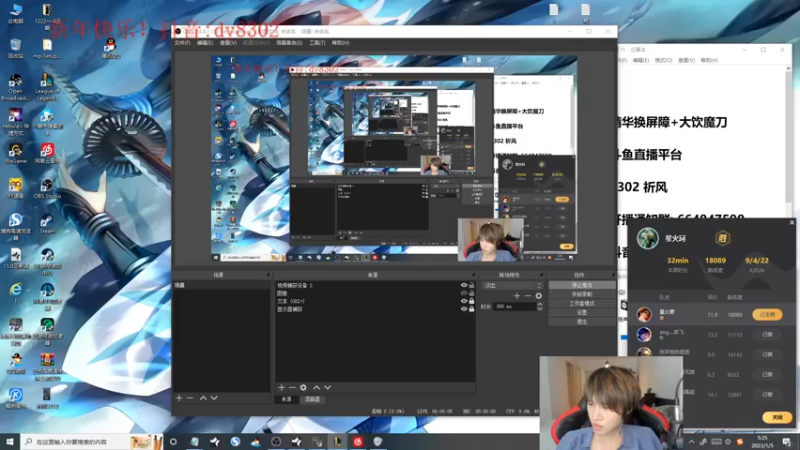Viewport: 800px width, 450px height.
Task: Open source properties gear icon
Action: (x=304, y=388)
